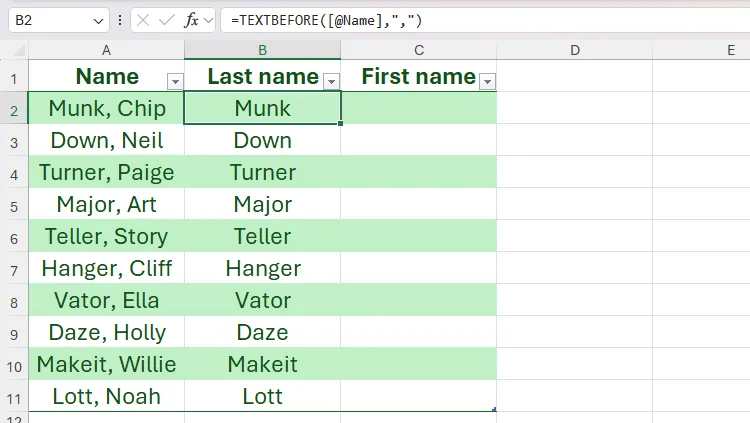Click the Cancel X icon in formula bar
This screenshot has height=423, width=750.
coord(144,20)
